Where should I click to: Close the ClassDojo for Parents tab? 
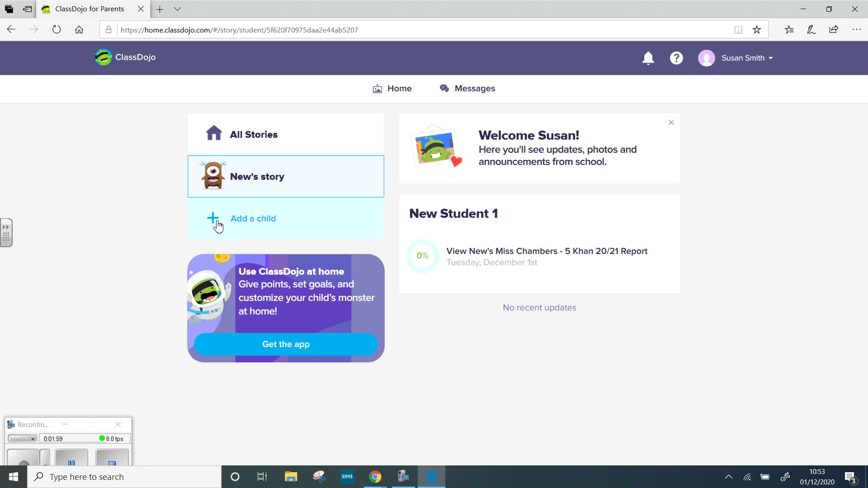click(x=141, y=9)
